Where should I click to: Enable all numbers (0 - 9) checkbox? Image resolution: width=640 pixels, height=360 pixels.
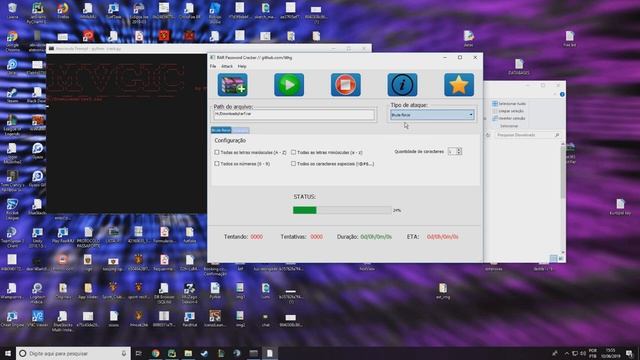[217, 164]
